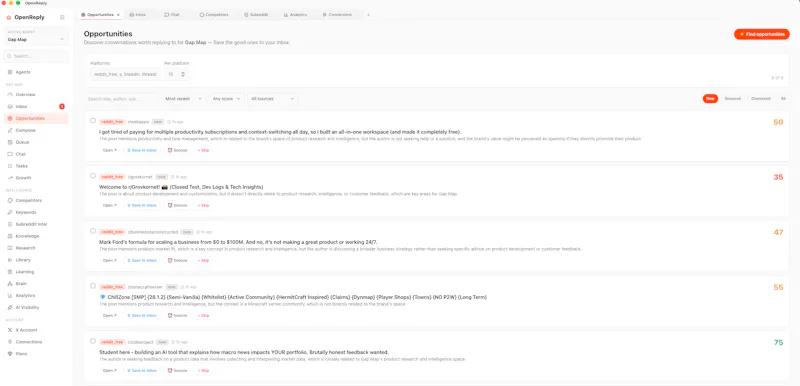
Task: Select the all-in-one workspace post checkbox
Action: pyautogui.click(x=93, y=121)
